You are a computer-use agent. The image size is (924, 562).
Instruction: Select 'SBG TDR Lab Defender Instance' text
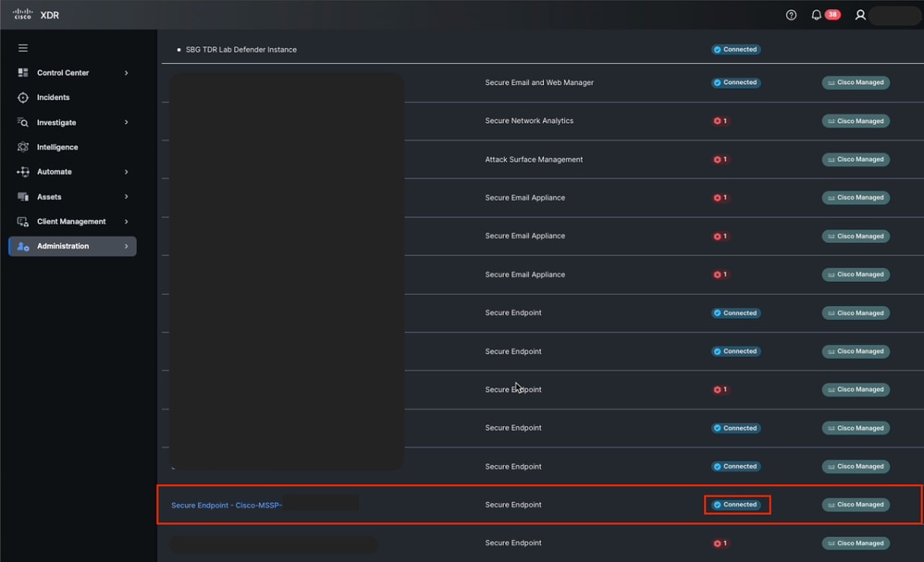[x=241, y=50]
